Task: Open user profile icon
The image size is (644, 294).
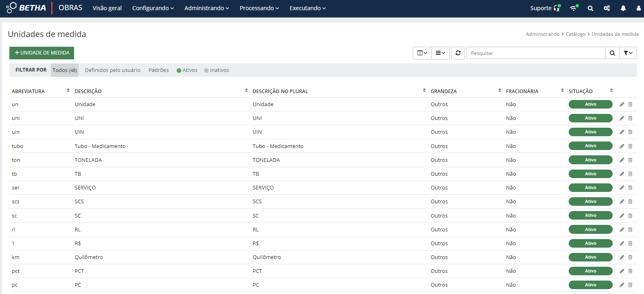Action: pyautogui.click(x=638, y=8)
